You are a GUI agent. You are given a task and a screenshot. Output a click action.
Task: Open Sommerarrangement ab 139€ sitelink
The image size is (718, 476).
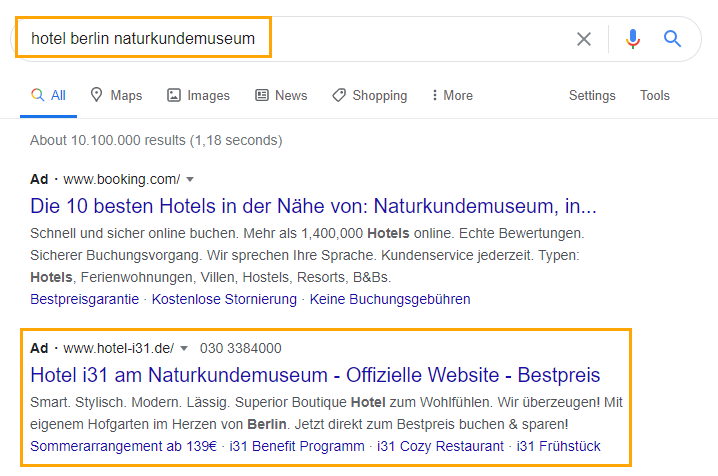pos(124,446)
